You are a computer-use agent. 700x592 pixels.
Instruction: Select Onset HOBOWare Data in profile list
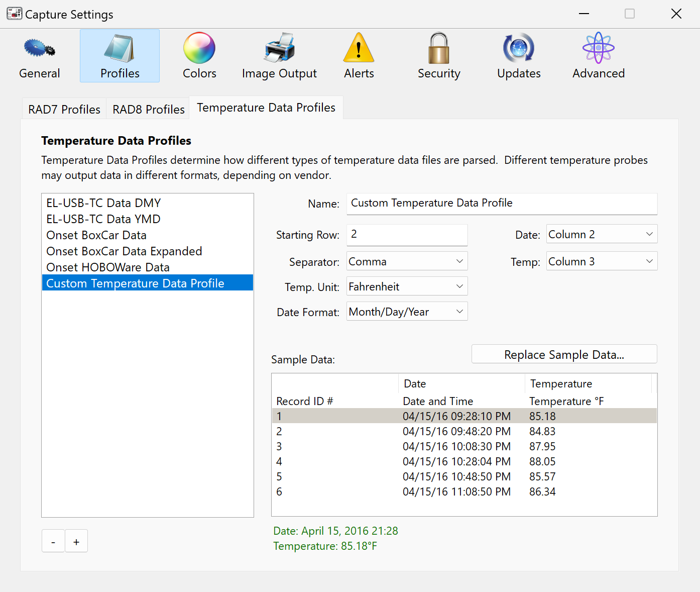(108, 267)
